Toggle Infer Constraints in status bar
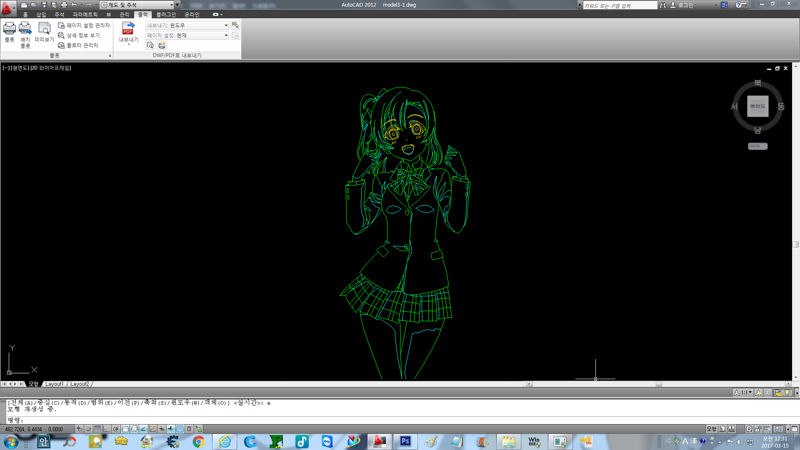The image size is (800, 450). click(79, 429)
